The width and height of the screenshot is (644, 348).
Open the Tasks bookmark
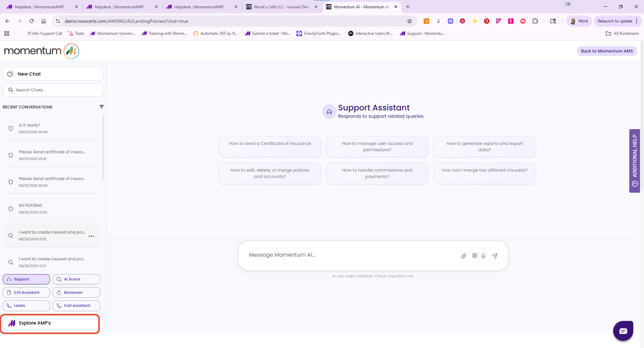pos(76,33)
